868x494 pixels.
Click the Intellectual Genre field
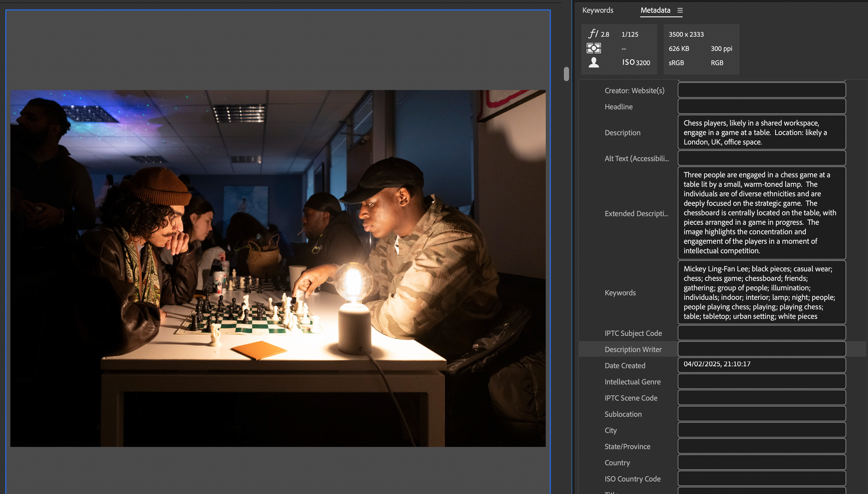tap(762, 381)
